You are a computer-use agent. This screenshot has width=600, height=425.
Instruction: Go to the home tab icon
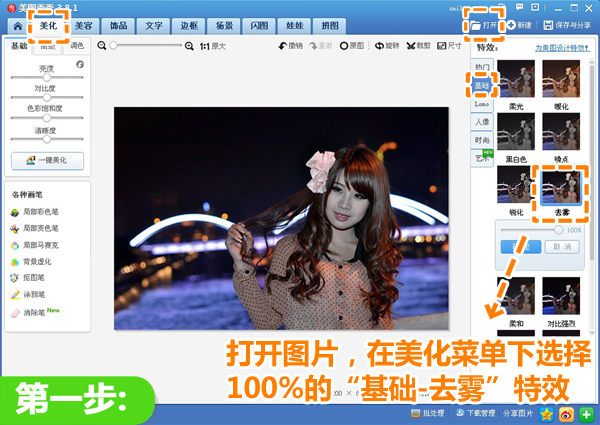coord(18,26)
